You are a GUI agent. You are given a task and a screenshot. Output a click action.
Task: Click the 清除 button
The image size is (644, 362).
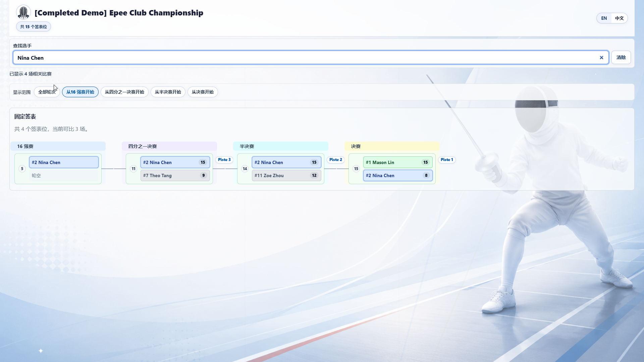[621, 57]
